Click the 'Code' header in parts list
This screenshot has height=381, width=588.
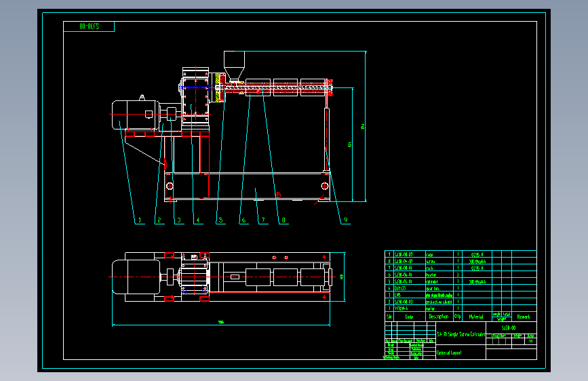pyautogui.click(x=409, y=317)
